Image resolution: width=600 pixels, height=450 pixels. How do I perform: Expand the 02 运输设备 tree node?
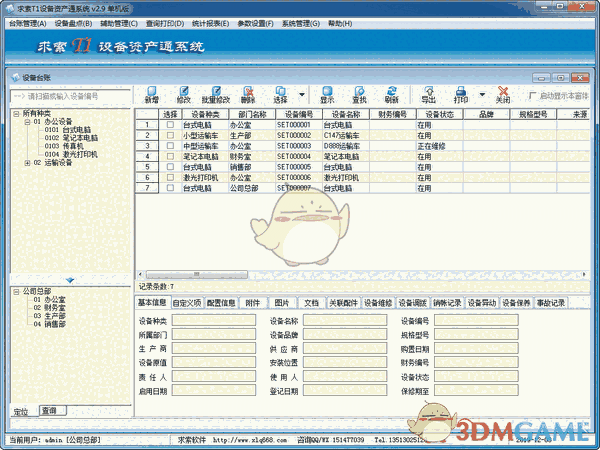click(27, 163)
